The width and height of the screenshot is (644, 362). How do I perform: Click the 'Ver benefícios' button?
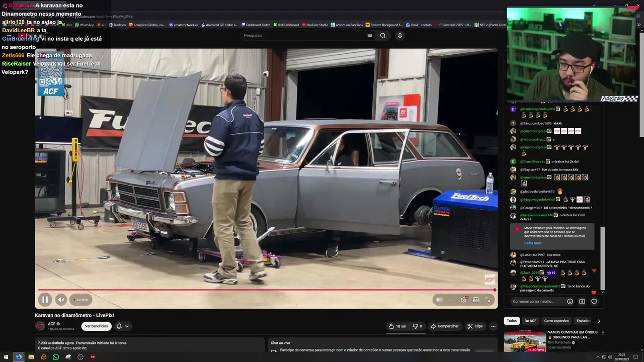click(x=96, y=326)
